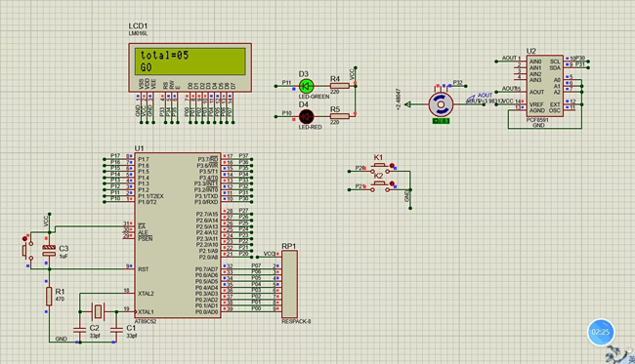Toggle the red latch dot on K2

pos(392,183)
